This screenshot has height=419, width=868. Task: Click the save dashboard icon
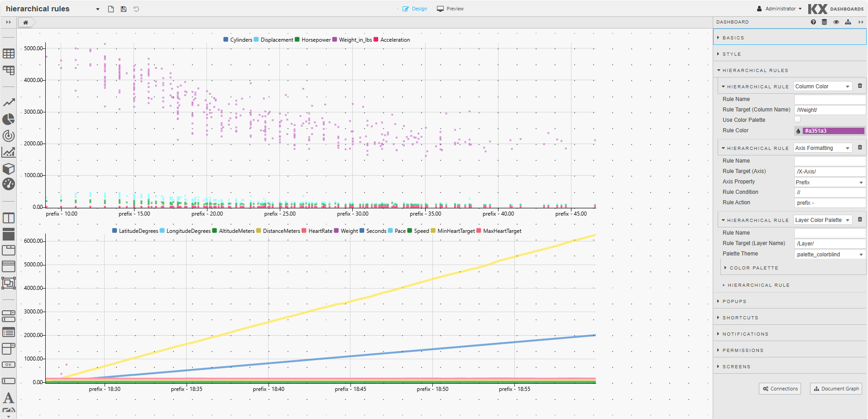point(124,9)
